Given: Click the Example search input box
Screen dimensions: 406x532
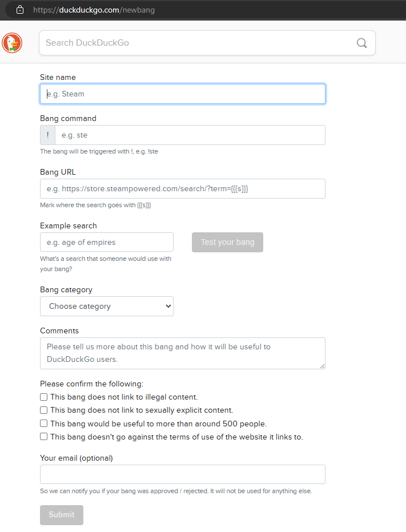Looking at the screenshot, I should pyautogui.click(x=106, y=241).
